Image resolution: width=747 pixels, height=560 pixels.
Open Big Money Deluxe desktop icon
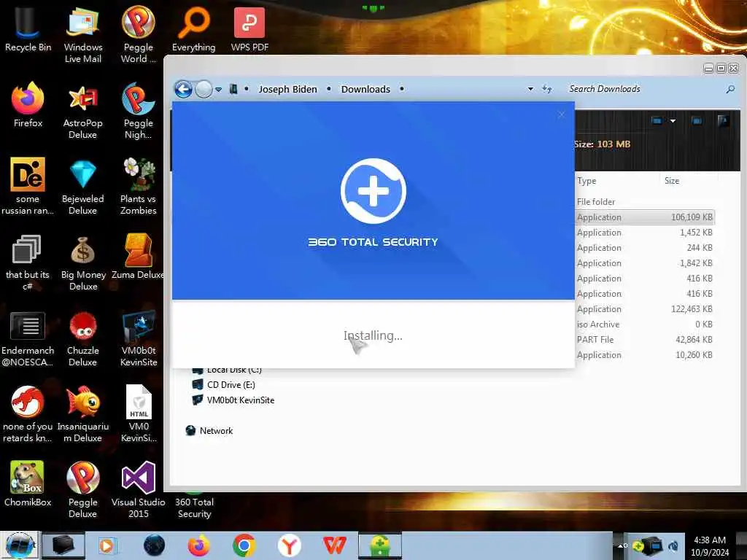tap(83, 262)
